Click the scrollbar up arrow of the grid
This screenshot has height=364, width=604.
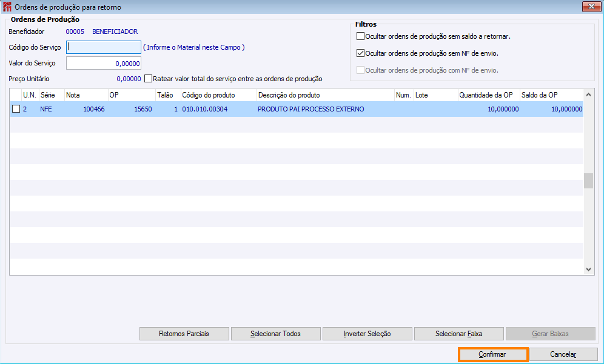pos(588,94)
